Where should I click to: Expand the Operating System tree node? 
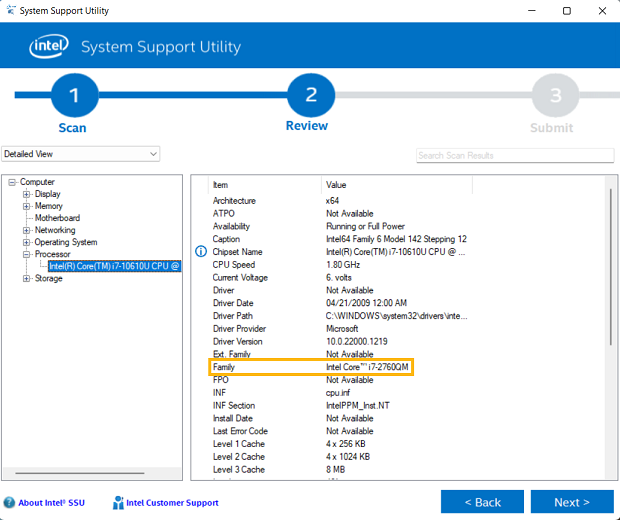26,242
